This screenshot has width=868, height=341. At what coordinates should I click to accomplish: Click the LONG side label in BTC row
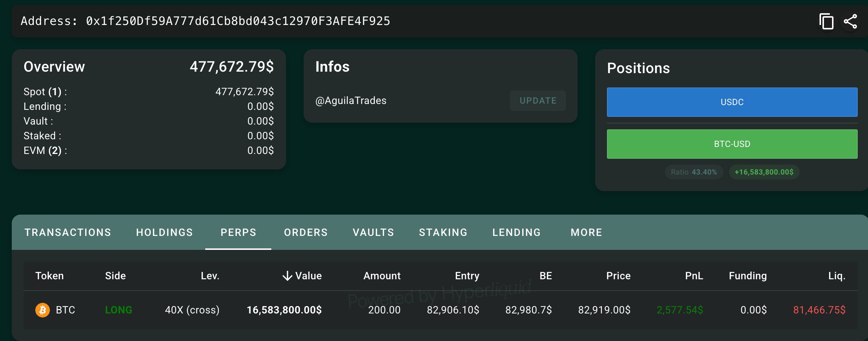[x=119, y=310]
